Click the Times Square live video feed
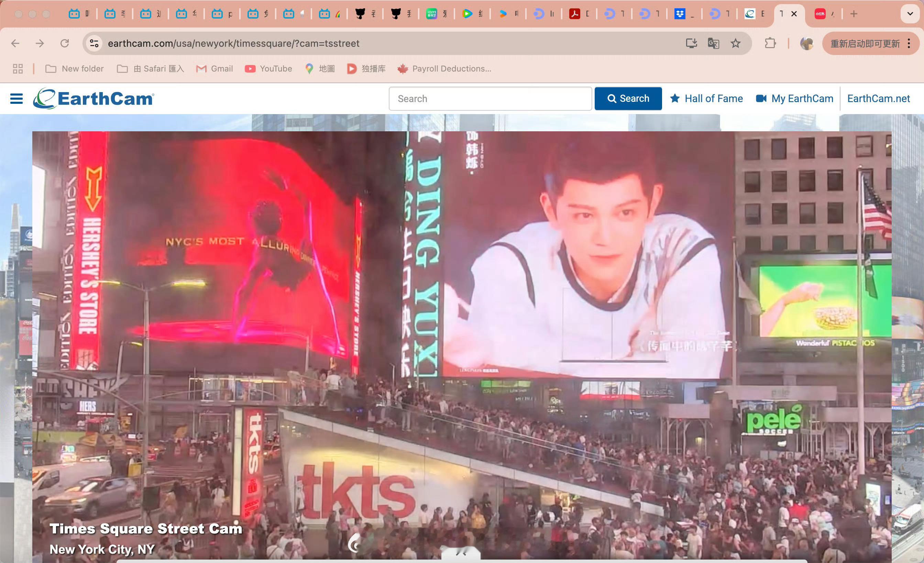 (462, 347)
